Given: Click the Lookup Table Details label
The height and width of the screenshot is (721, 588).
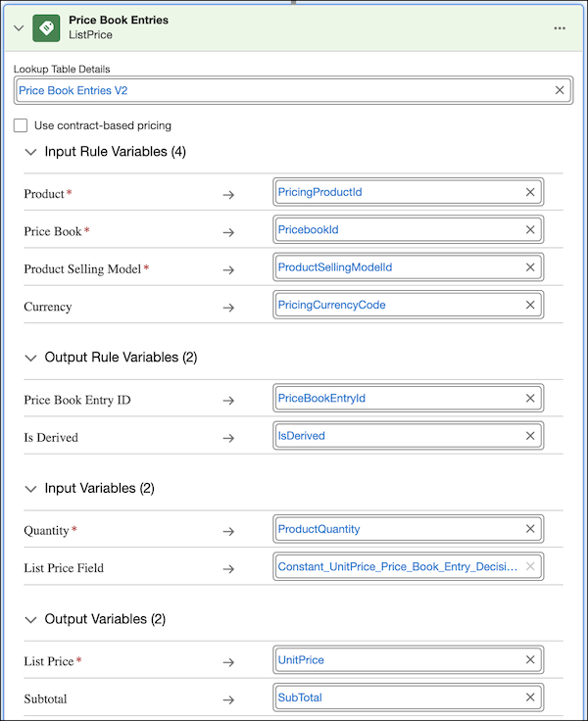Looking at the screenshot, I should coord(62,69).
